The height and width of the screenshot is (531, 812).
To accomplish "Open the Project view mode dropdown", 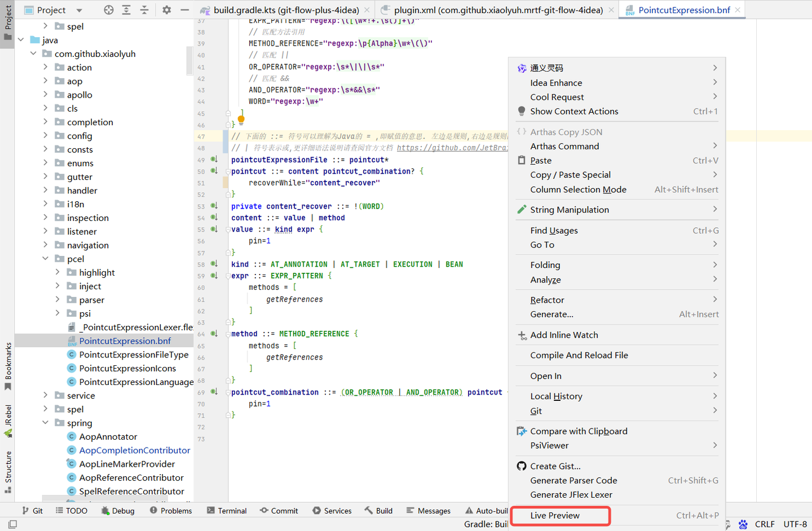I will coord(78,10).
